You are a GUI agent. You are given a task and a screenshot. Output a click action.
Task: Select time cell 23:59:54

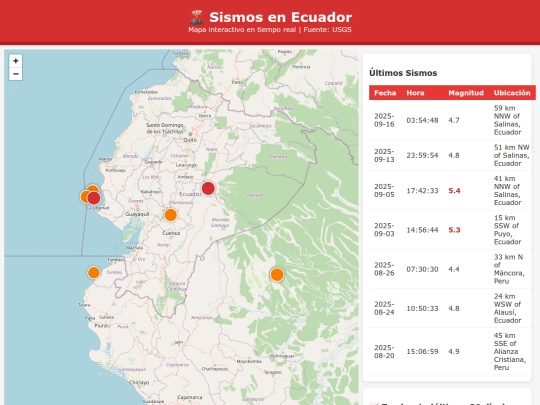422,155
